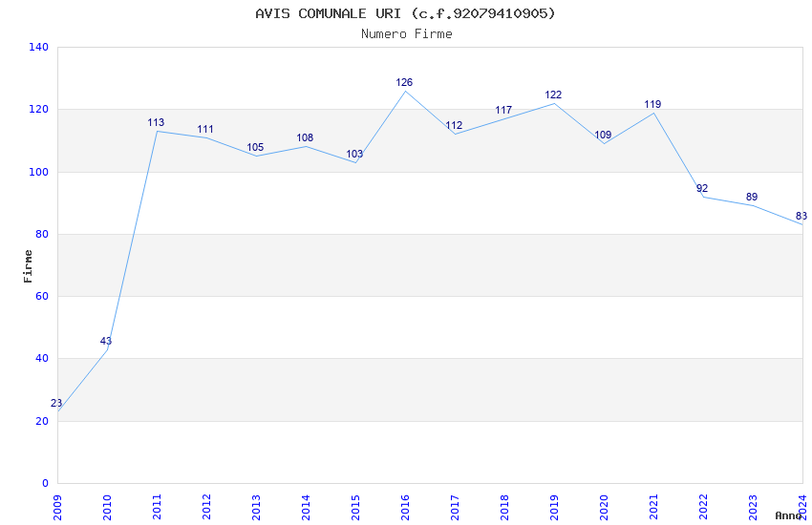
Task: Click x-axis year 2016
Action: (405, 507)
